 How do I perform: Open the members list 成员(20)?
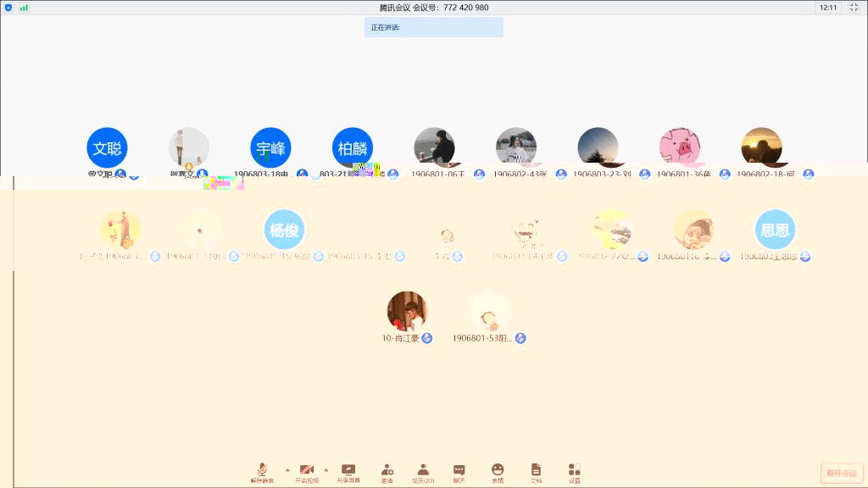coord(423,470)
